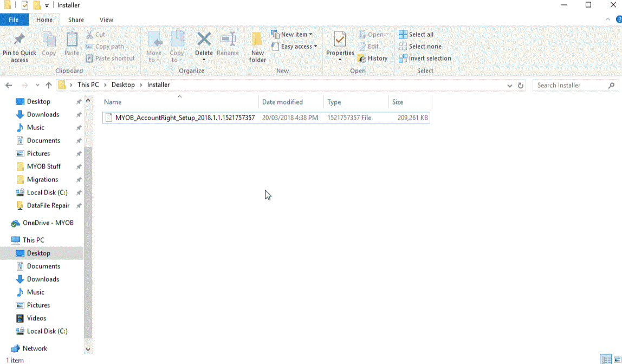Image resolution: width=622 pixels, height=364 pixels.
Task: Switch to large thumbnails view icon
Action: pyautogui.click(x=617, y=360)
